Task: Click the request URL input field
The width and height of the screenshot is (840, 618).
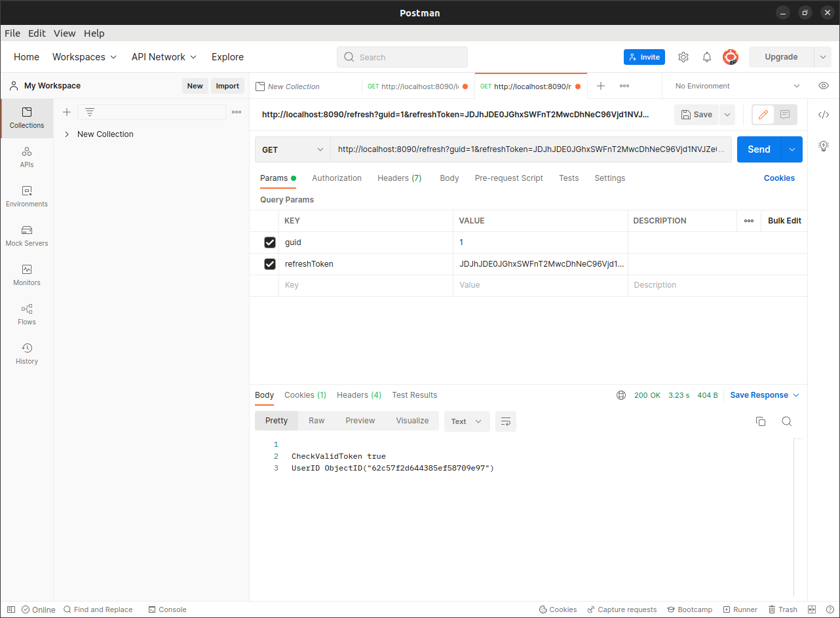Action: [x=531, y=149]
